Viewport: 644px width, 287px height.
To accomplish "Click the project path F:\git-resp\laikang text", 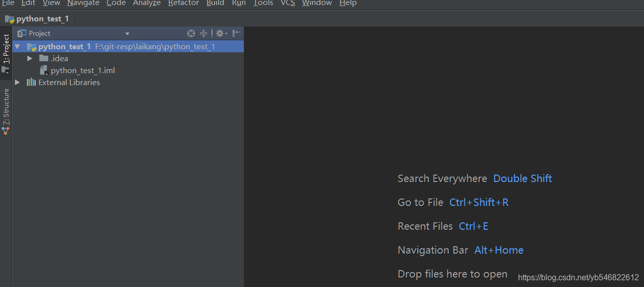I will [155, 47].
